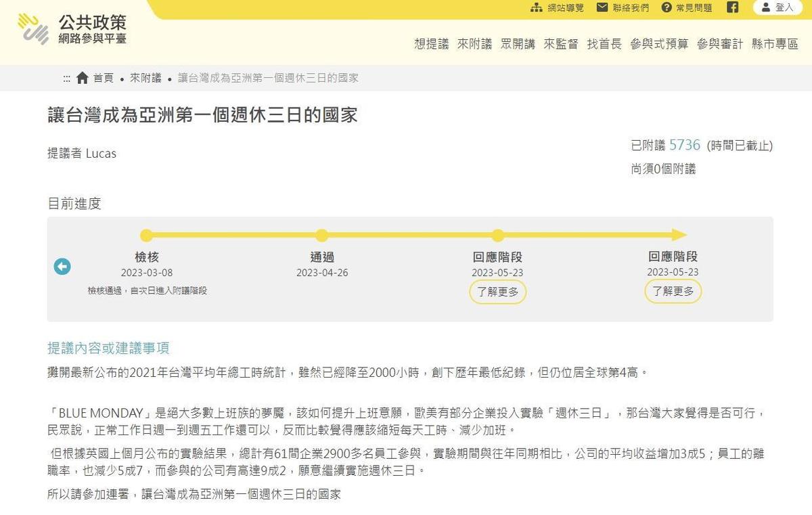Click first 了解更多 button under 回應階段
Image resolution: width=812 pixels, height=515 pixels.
[x=497, y=292]
